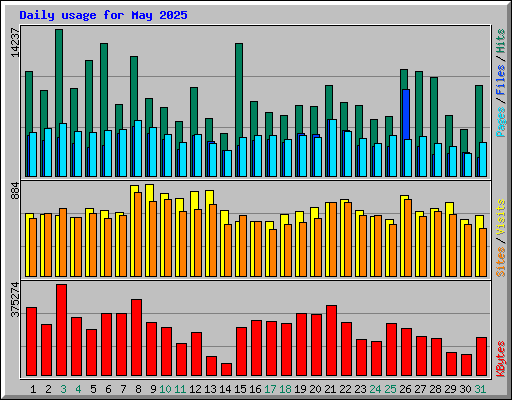Click the yellow visits bar for day 9
This screenshot has height=400, width=512.
click(149, 193)
